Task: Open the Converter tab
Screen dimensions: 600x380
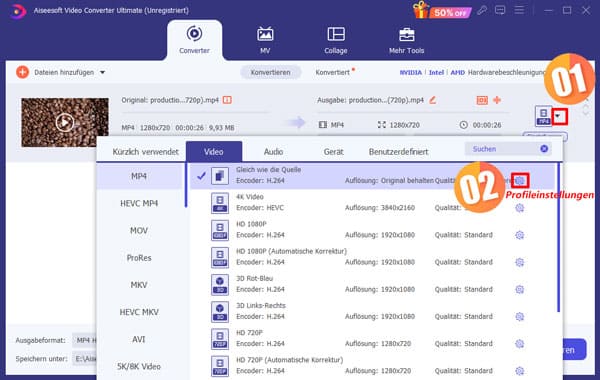Action: (194, 40)
